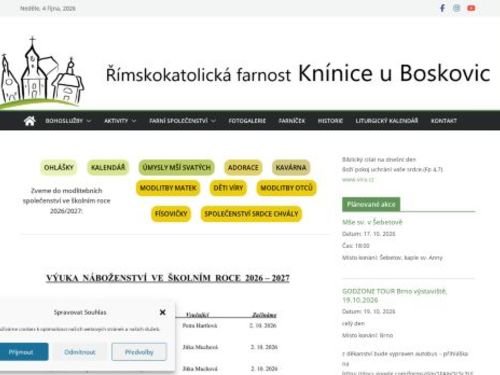Click the Spravovat Souhlas dialog title
The width and height of the screenshot is (500, 375).
click(80, 312)
